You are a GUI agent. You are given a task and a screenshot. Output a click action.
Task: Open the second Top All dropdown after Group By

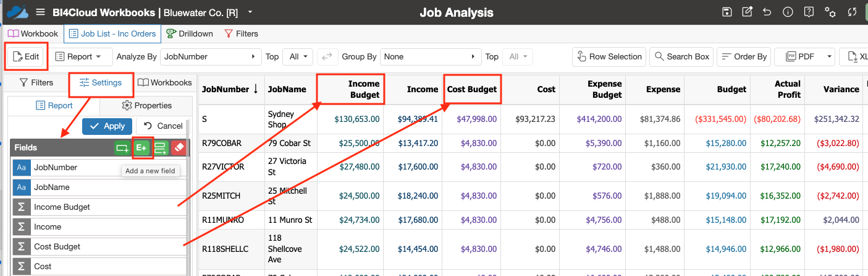click(518, 56)
